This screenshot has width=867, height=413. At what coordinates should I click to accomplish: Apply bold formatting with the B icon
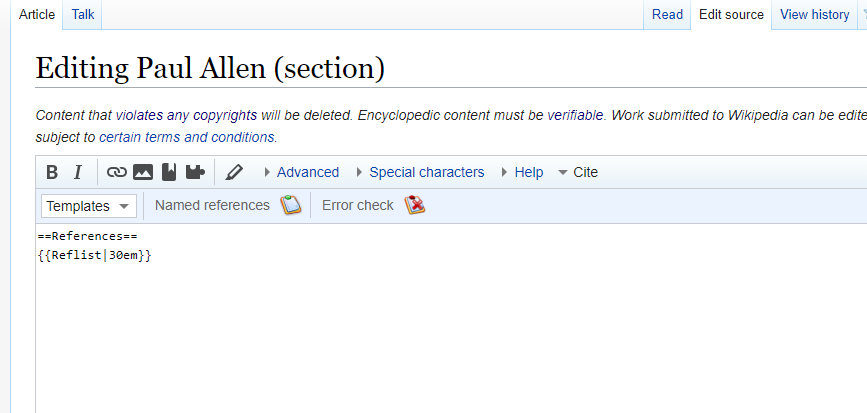tap(52, 172)
